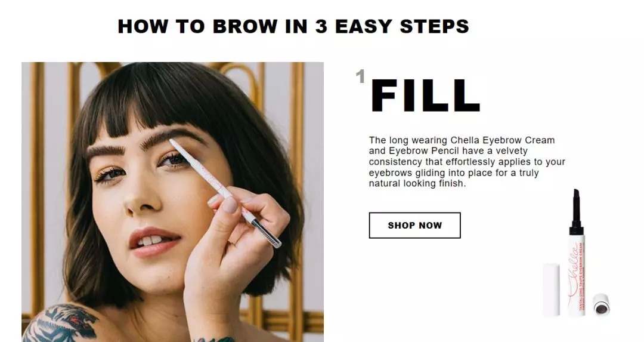Click the gray step number 1
644x342 pixels.
[360, 76]
